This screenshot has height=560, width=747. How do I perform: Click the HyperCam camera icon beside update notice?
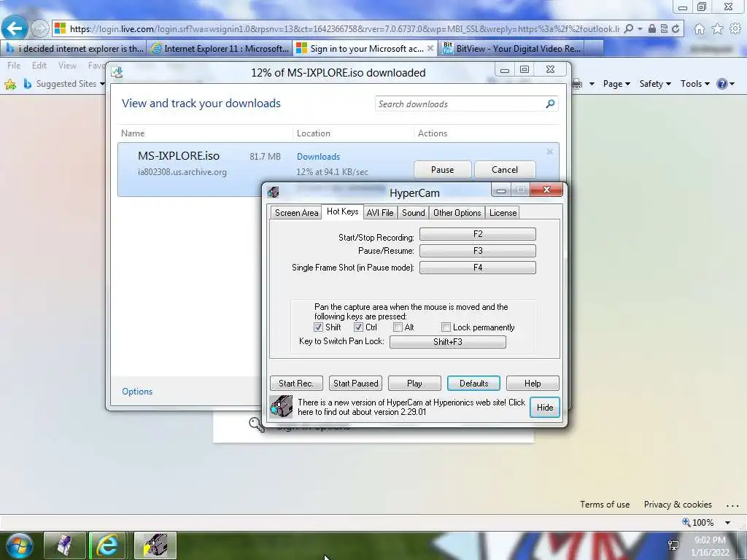(x=281, y=407)
